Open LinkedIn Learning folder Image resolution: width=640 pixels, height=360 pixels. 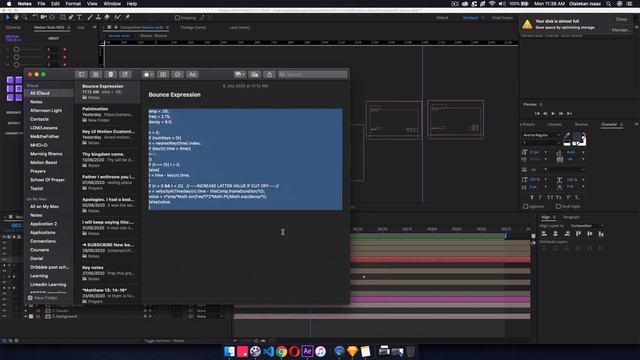[48, 284]
